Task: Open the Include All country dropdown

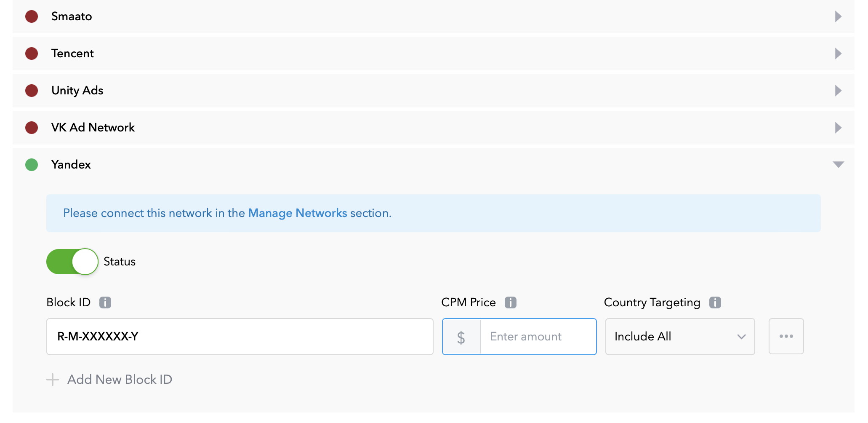Action: pyautogui.click(x=680, y=337)
